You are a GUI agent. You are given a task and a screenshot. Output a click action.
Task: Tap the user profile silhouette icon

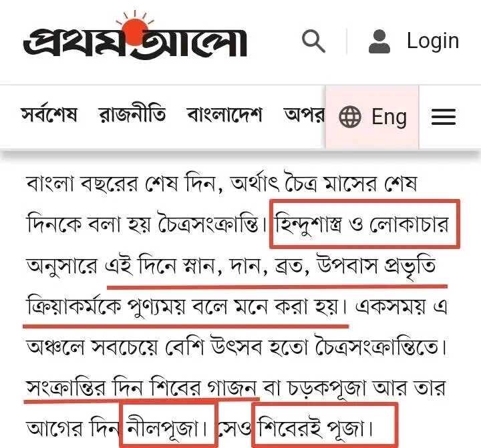click(379, 41)
